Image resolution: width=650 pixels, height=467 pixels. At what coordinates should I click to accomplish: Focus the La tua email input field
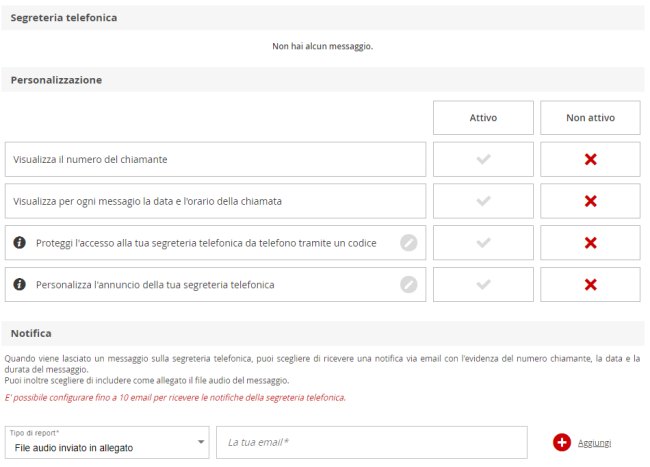click(x=372, y=443)
